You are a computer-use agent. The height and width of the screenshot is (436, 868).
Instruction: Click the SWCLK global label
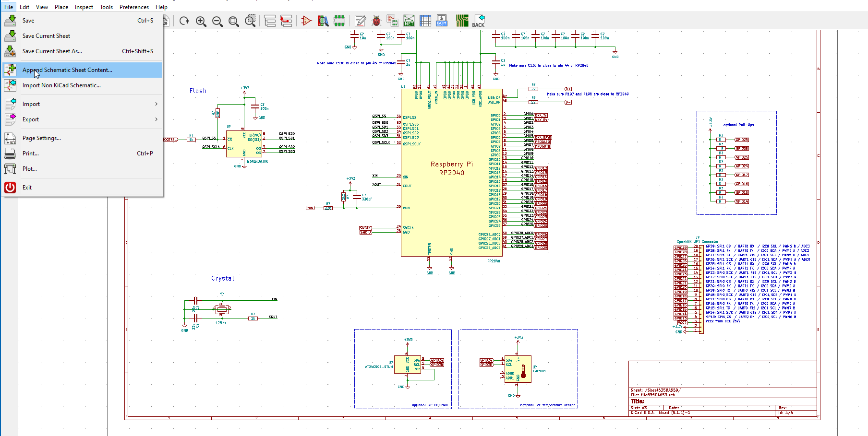coord(366,228)
